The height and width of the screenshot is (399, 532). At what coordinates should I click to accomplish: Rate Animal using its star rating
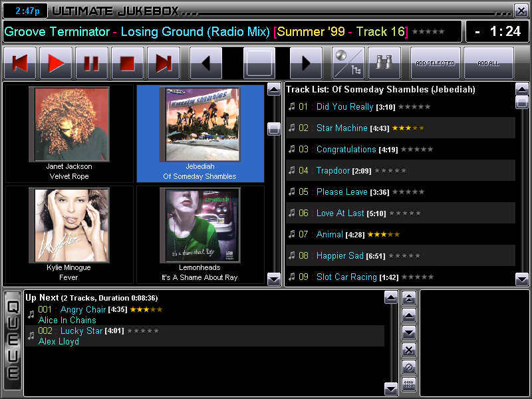pos(384,235)
